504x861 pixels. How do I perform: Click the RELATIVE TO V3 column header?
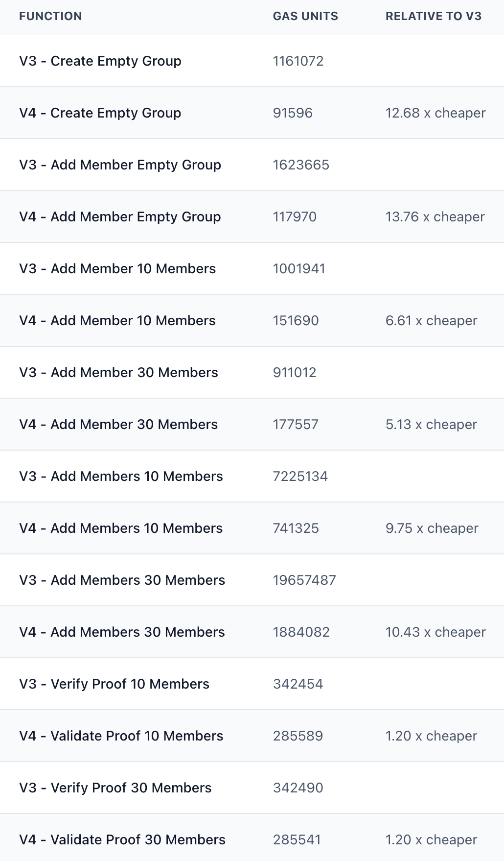[434, 16]
